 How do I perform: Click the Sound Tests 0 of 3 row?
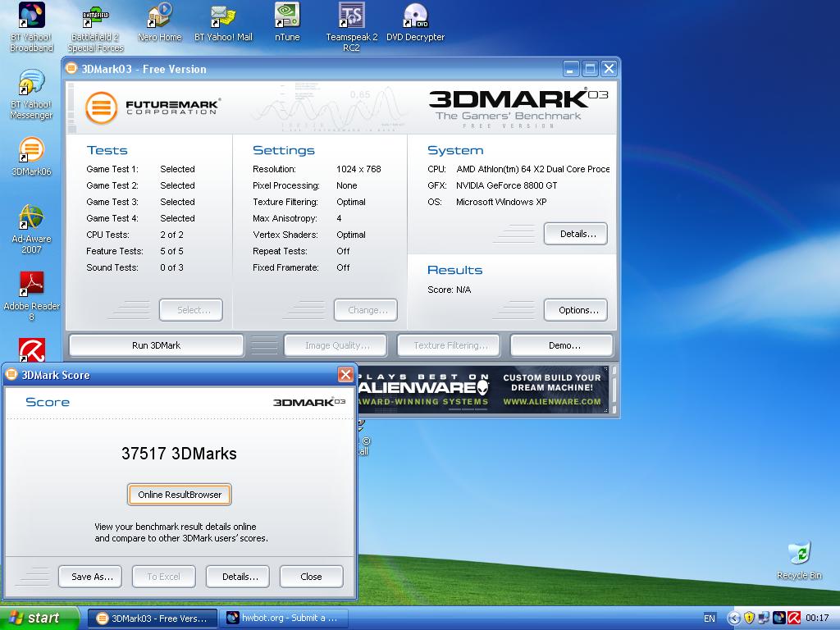pos(135,267)
